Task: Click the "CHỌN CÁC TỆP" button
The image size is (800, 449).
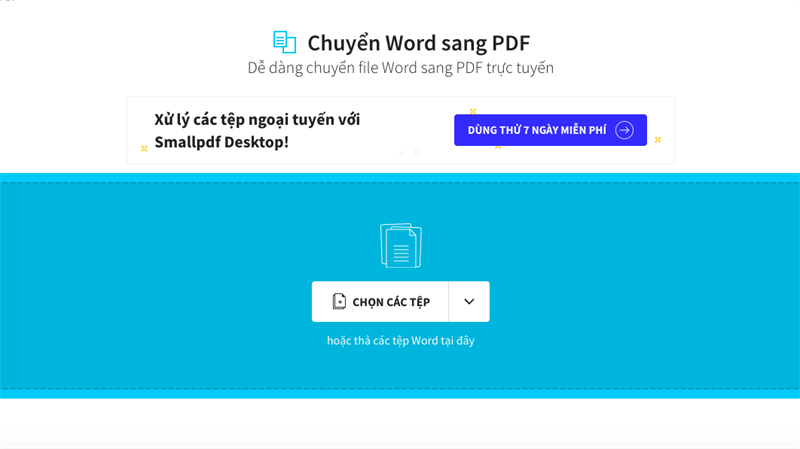Action: point(380,302)
